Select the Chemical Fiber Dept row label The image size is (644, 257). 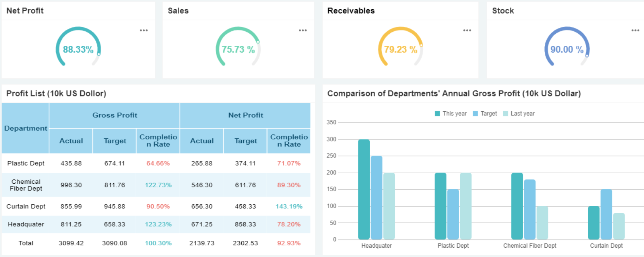click(x=26, y=185)
